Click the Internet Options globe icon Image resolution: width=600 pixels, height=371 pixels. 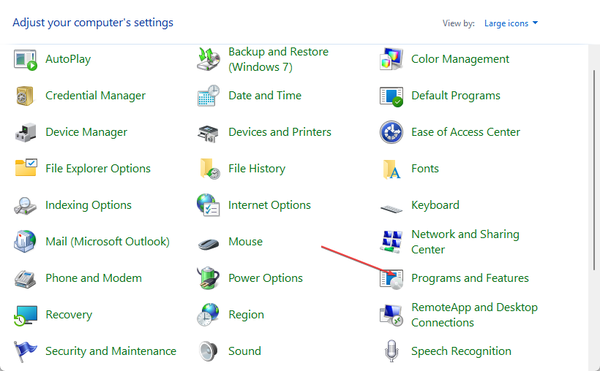tap(208, 205)
